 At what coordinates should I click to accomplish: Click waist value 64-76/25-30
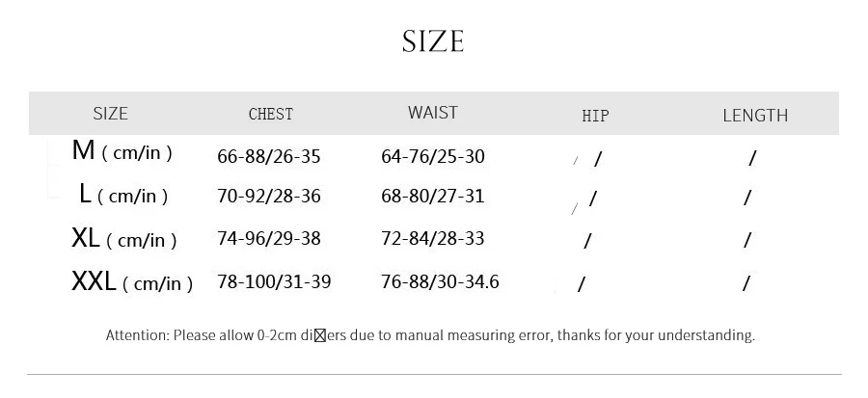pyautogui.click(x=433, y=156)
